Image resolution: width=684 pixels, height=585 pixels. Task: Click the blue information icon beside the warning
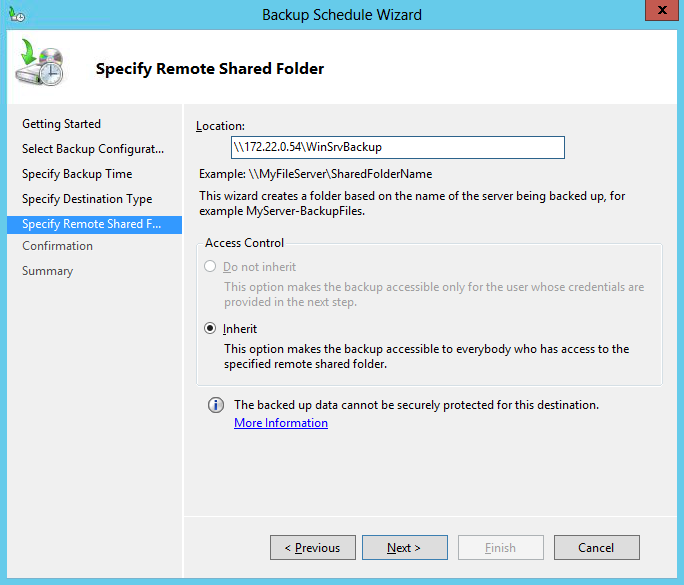(215, 406)
